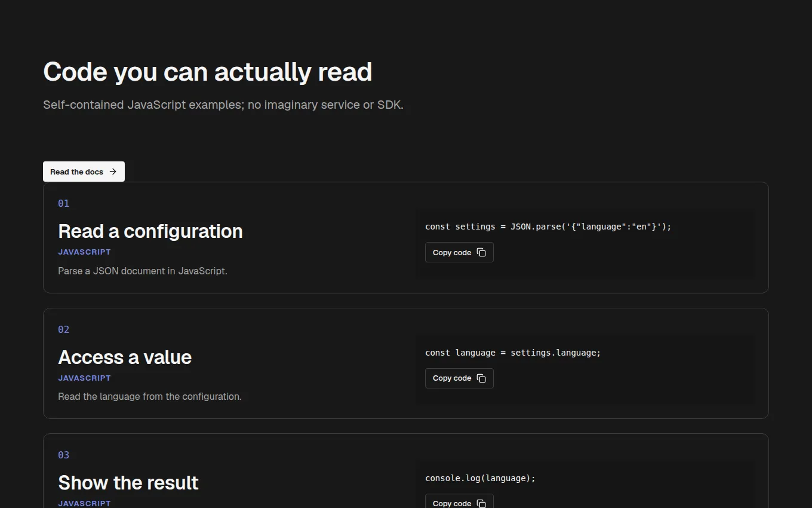Click the page title Code you can actually read
Viewport: 812px width, 508px height.
coord(208,72)
